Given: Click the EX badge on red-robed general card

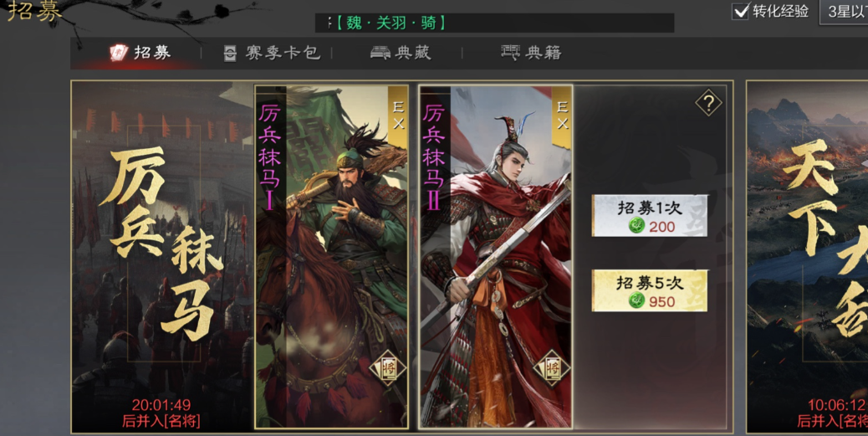Looking at the screenshot, I should [561, 117].
